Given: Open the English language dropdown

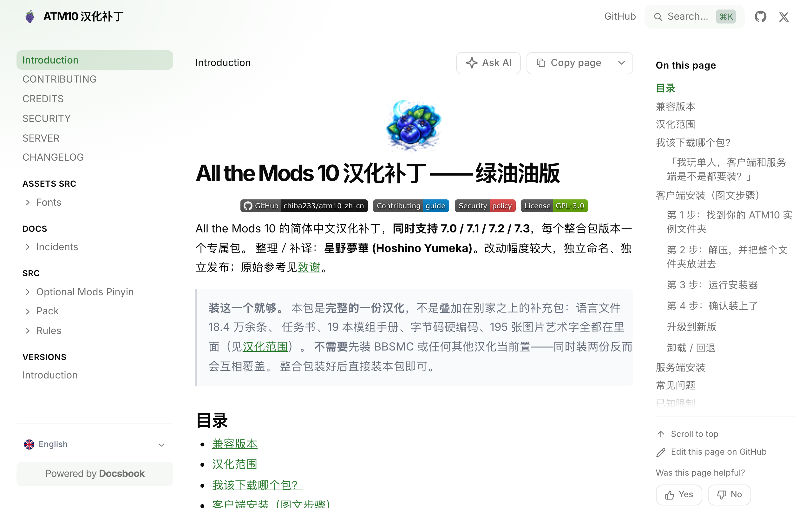Looking at the screenshot, I should (95, 444).
